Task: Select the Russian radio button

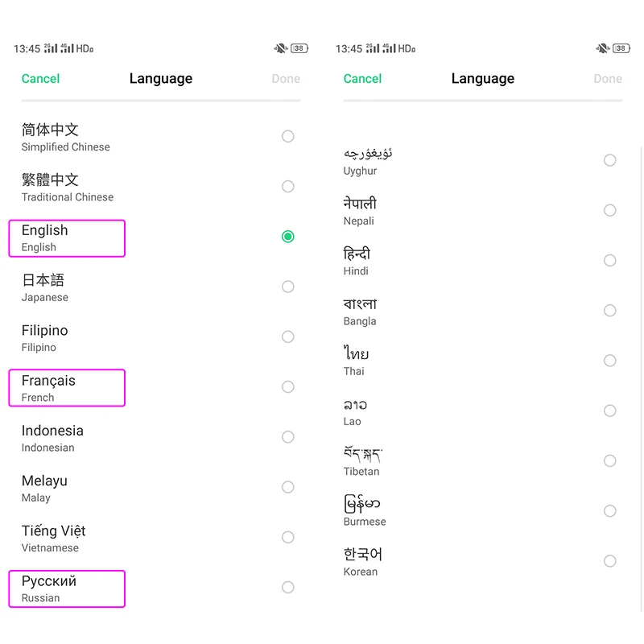Action: point(287,588)
